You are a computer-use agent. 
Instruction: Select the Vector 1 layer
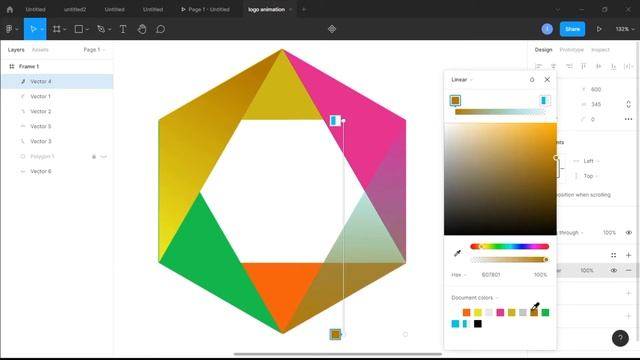tap(57, 96)
